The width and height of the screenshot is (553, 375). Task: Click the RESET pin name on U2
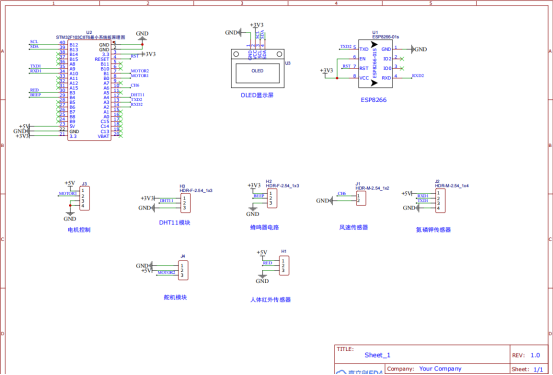[x=102, y=59]
